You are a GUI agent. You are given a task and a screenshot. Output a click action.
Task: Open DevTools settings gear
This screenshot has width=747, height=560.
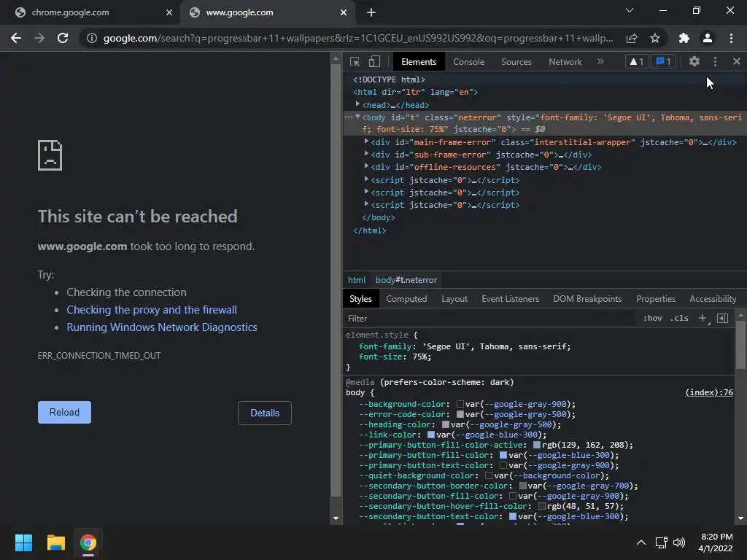[x=694, y=61]
